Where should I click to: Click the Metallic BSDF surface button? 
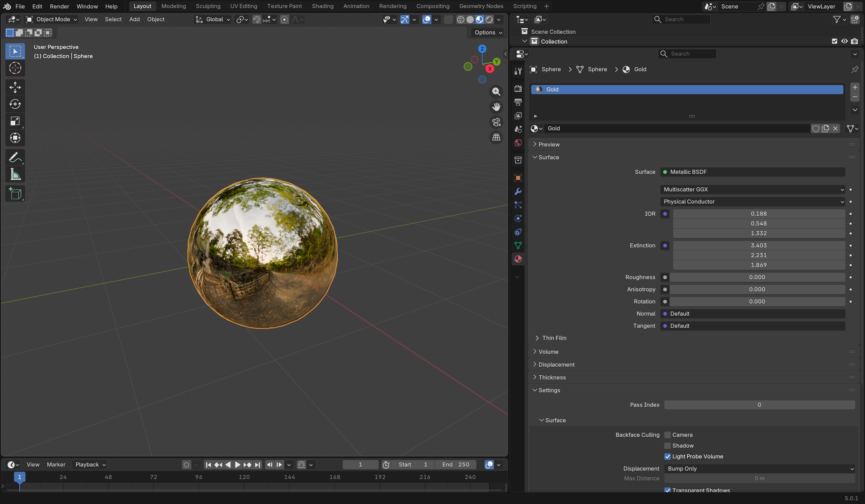(753, 172)
